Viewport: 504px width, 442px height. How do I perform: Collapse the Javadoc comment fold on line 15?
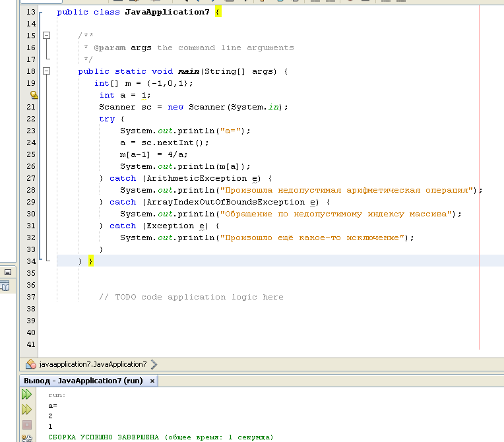pos(46,36)
